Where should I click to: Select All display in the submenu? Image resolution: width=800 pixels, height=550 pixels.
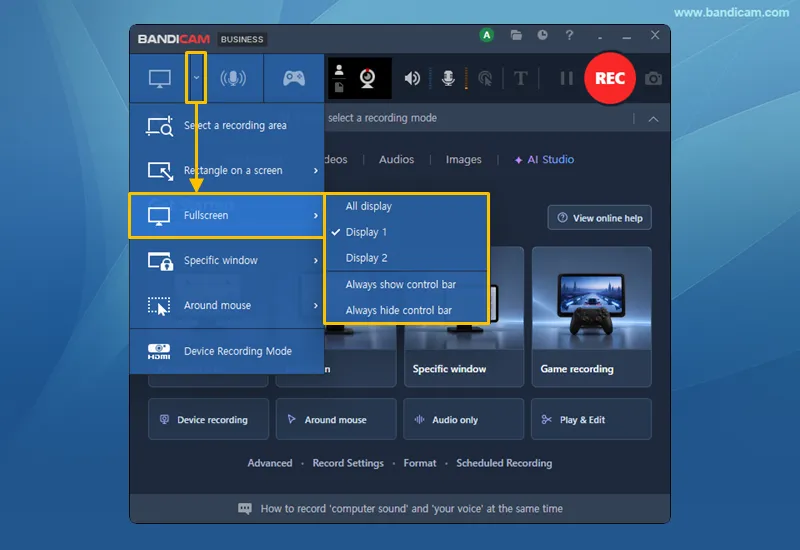pyautogui.click(x=406, y=206)
